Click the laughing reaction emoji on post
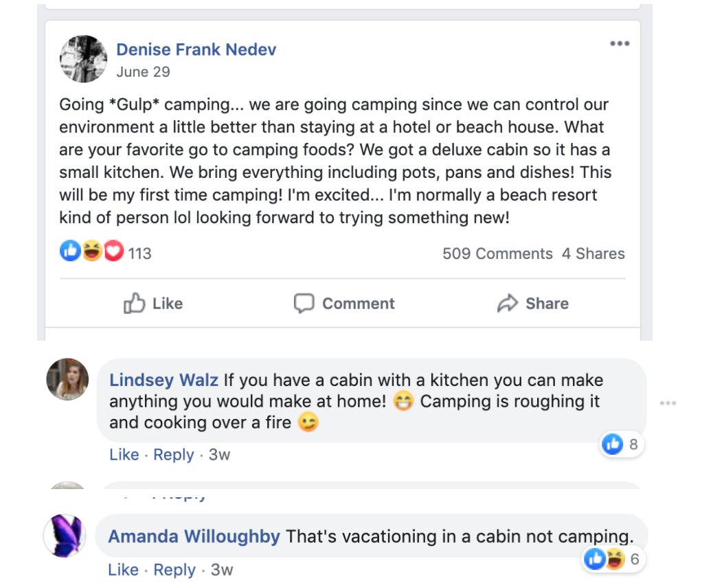 (x=92, y=253)
